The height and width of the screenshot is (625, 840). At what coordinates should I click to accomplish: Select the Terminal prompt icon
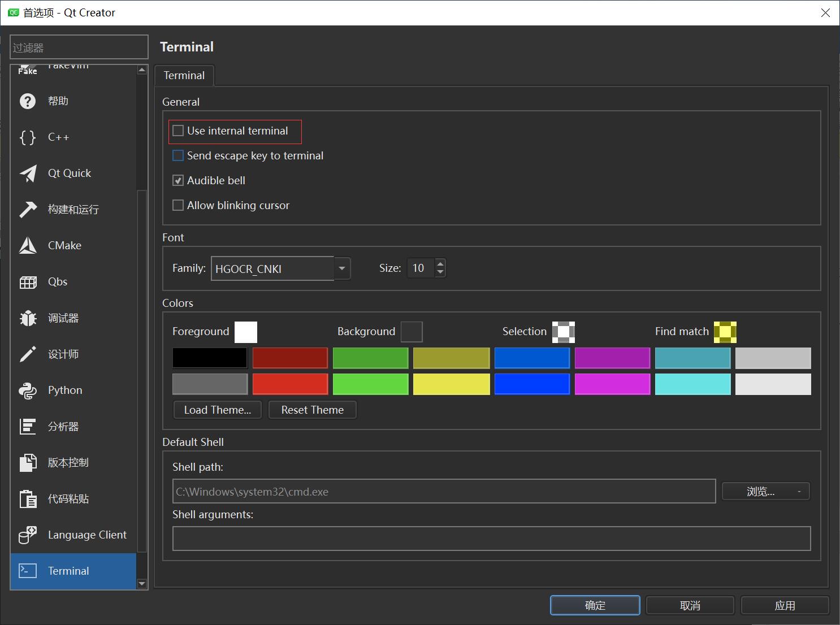click(28, 571)
